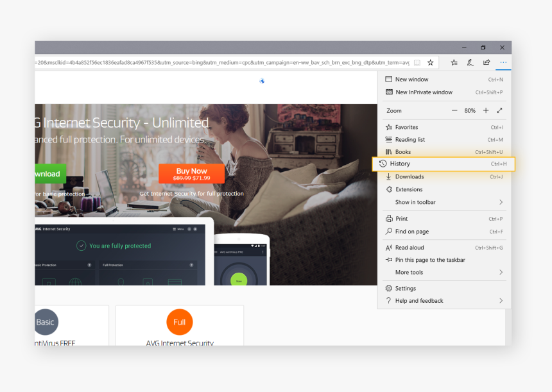Click the Share page icon
The image size is (552, 392).
pos(487,63)
